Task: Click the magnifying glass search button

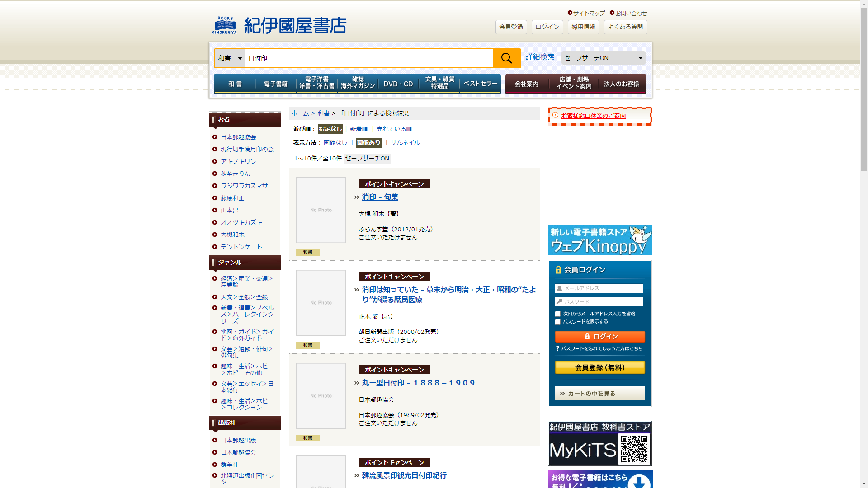Action: [506, 58]
